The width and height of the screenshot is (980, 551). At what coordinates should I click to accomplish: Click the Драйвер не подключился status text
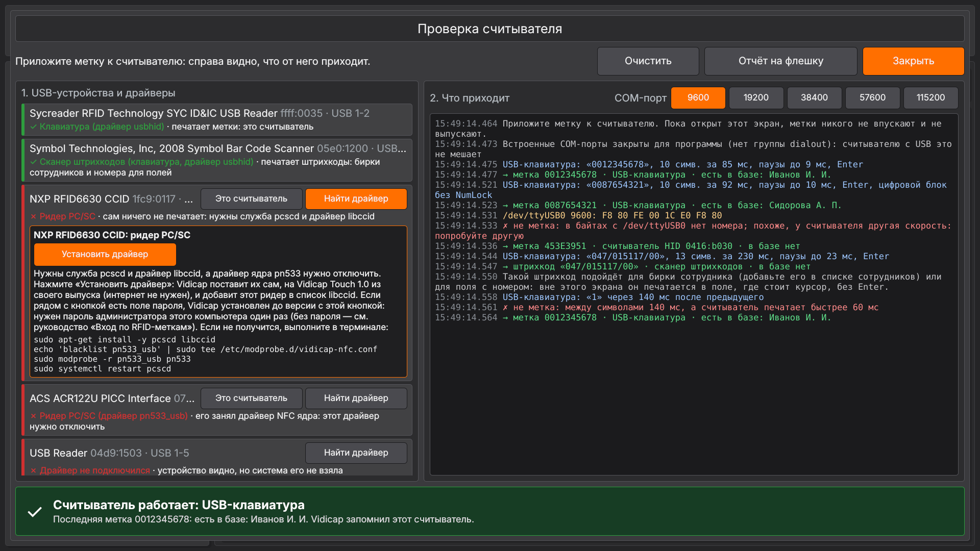[95, 471]
